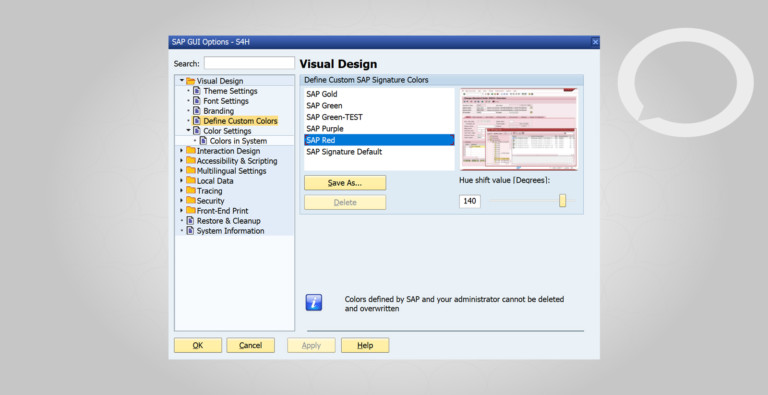
Task: Click the Apply button
Action: click(311, 345)
